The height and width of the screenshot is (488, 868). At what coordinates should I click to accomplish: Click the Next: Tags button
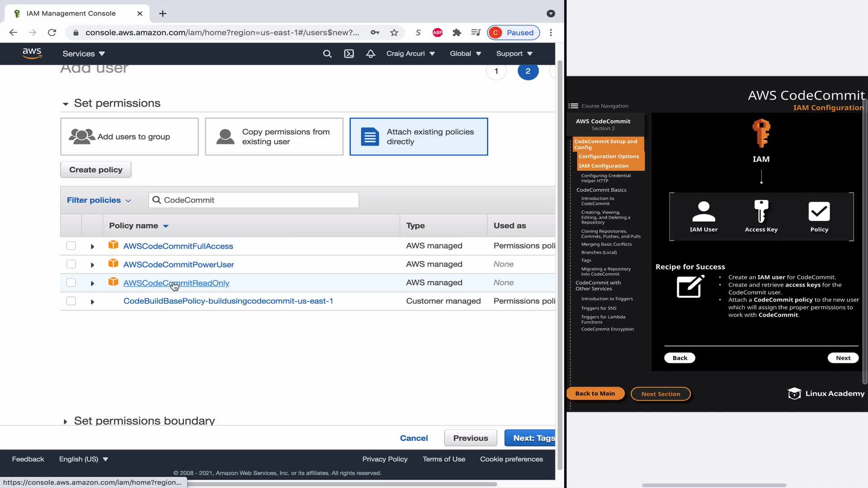[530, 438]
